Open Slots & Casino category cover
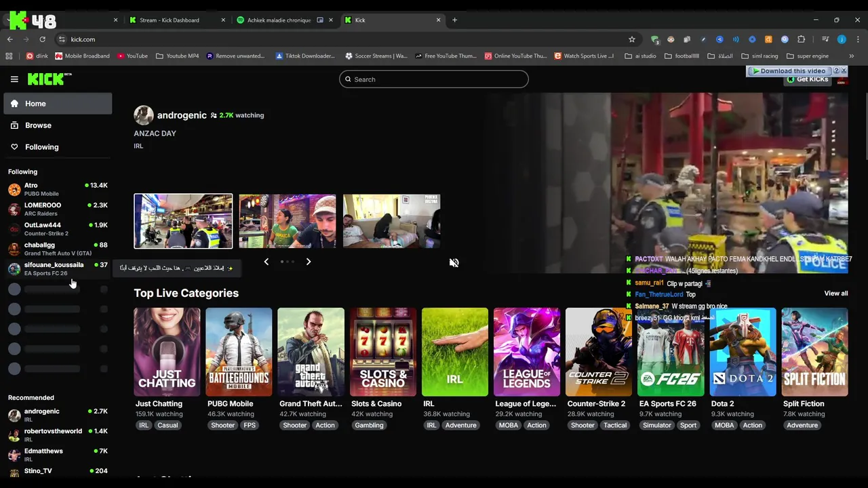The height and width of the screenshot is (488, 868). (x=383, y=352)
